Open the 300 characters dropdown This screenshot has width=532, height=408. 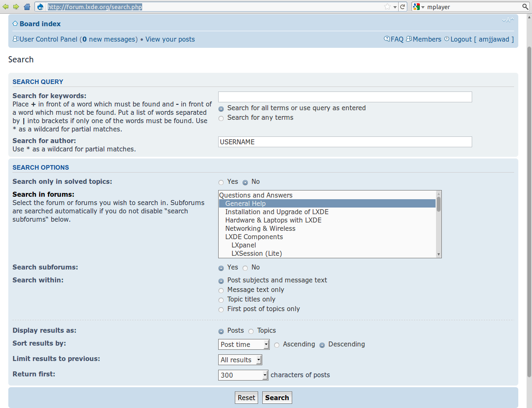[x=243, y=375]
